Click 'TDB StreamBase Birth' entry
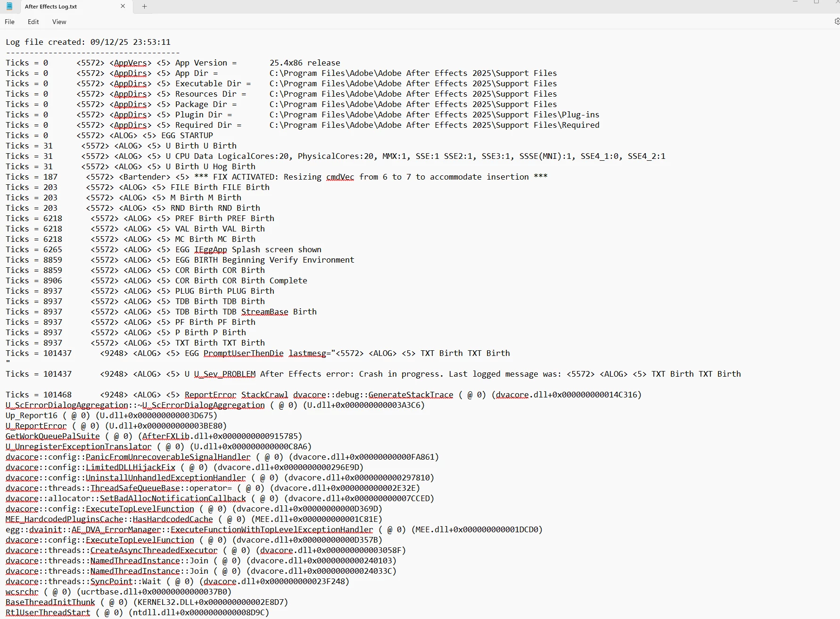The image size is (840, 619). tap(270, 312)
